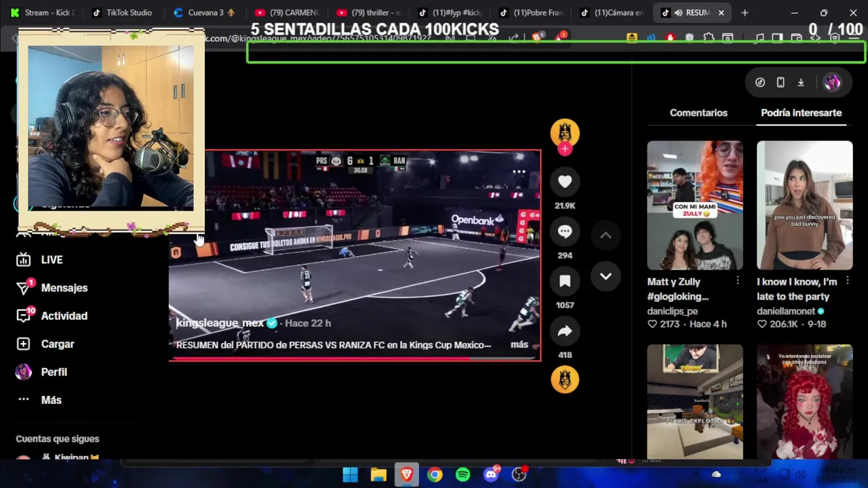Share the video with arrow icon
This screenshot has width=868, height=488.
pyautogui.click(x=565, y=331)
